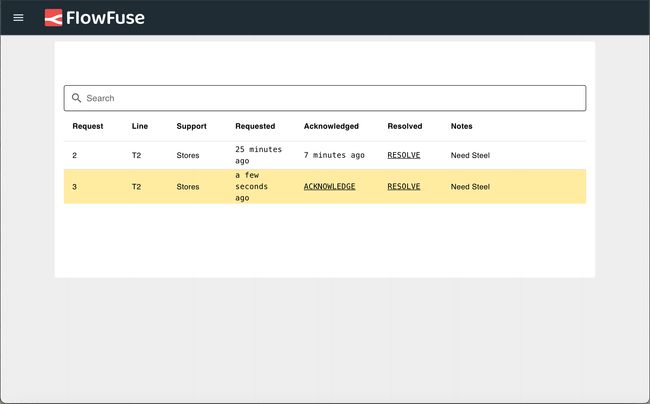The height and width of the screenshot is (404, 650).
Task: Click the Need Steel note for request 2
Action: coord(470,156)
